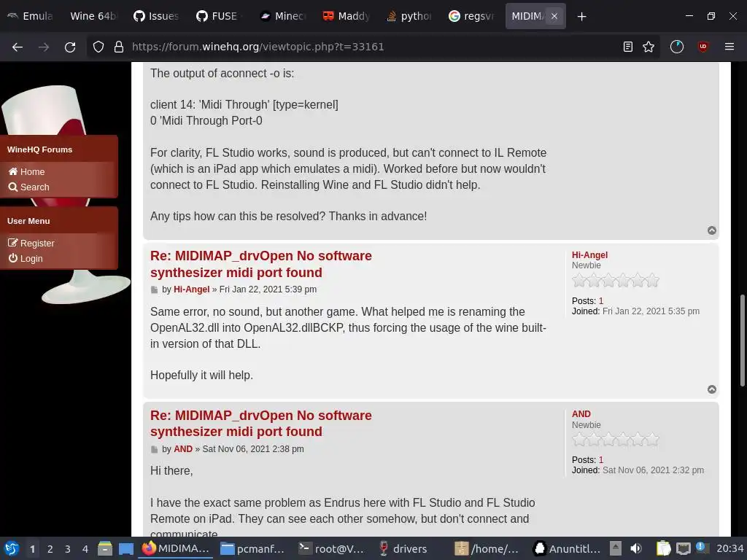Switch to workspace 3 in taskbar

[68, 549]
